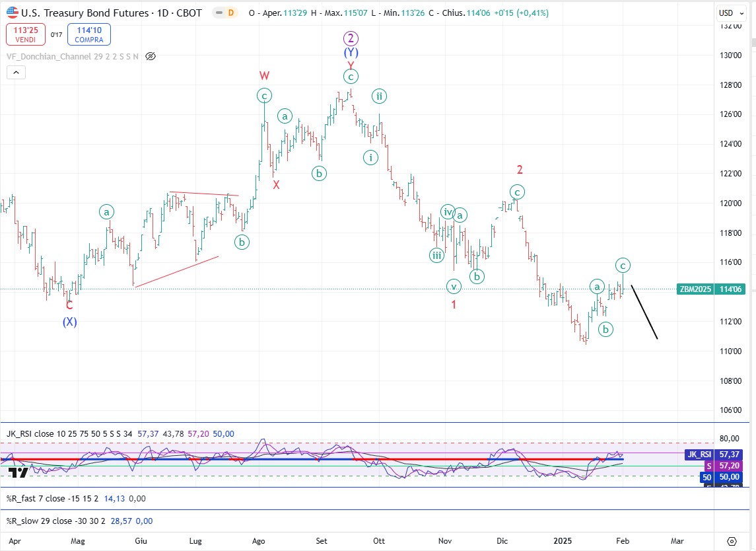
Task: Click the 114'10 COMPRA buy button
Action: pyautogui.click(x=89, y=34)
